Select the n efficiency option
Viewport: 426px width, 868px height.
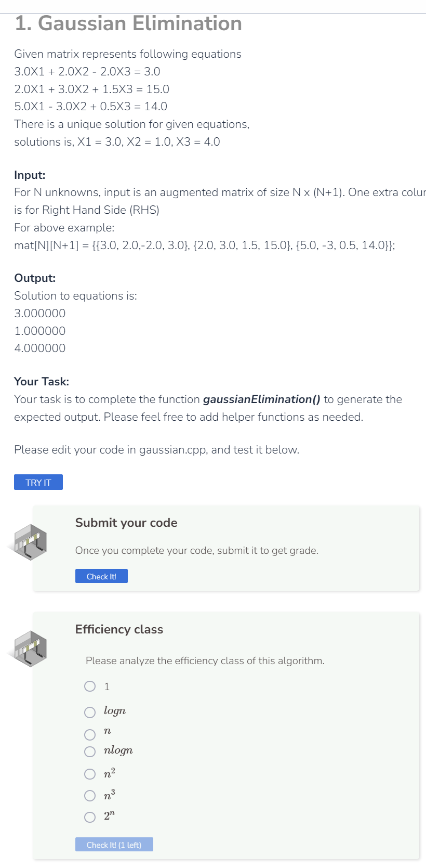[89, 734]
